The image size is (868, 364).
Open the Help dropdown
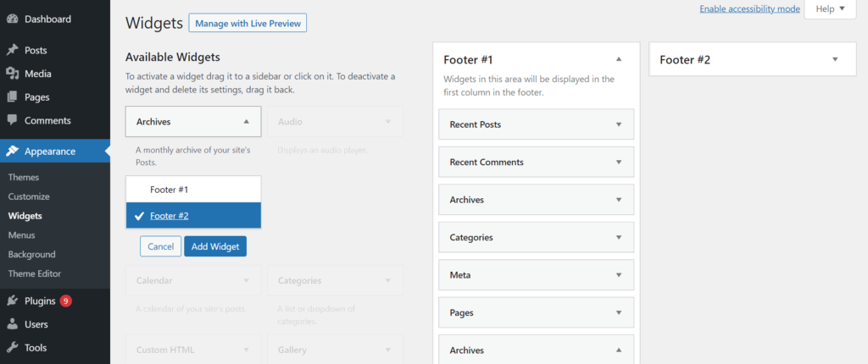point(830,8)
